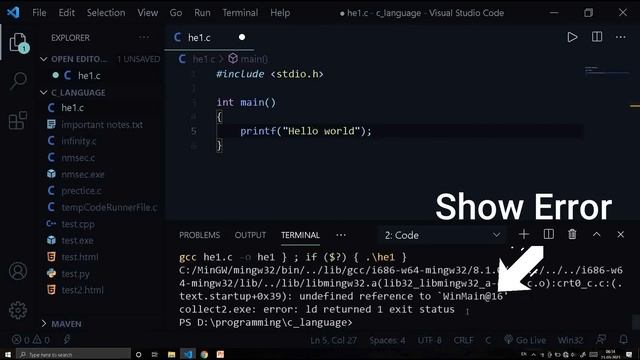Click the lightning icon in status bar
The height and width of the screenshot is (360, 640).
click(x=67, y=340)
